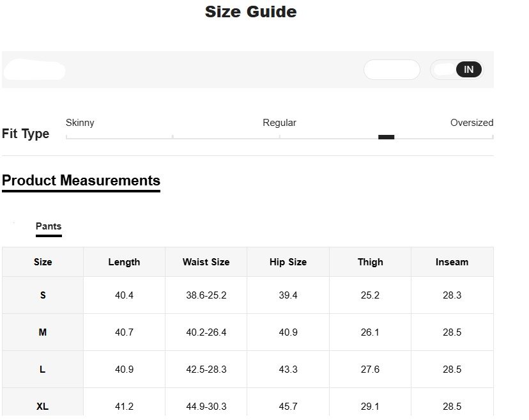Screen dimensions: 529x420
Task: Click the black Fit Type slider marker
Action: [386, 137]
